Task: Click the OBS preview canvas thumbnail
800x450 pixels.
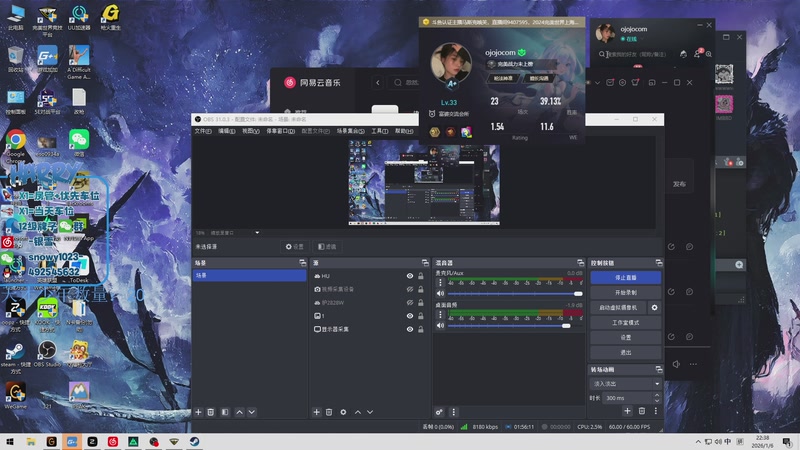Action: [x=424, y=183]
